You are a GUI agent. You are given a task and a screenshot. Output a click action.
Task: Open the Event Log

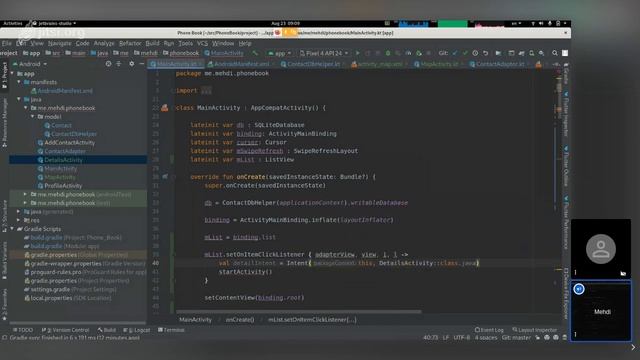tap(489, 330)
